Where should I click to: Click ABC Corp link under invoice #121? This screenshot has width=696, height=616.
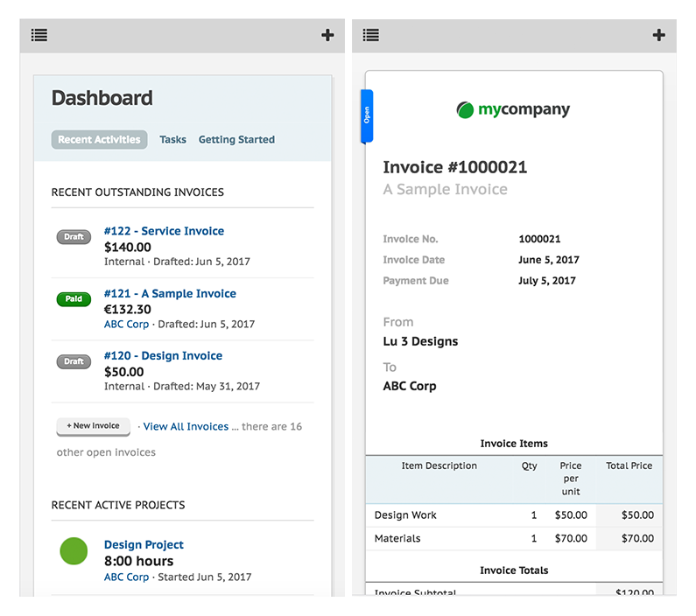pyautogui.click(x=126, y=324)
